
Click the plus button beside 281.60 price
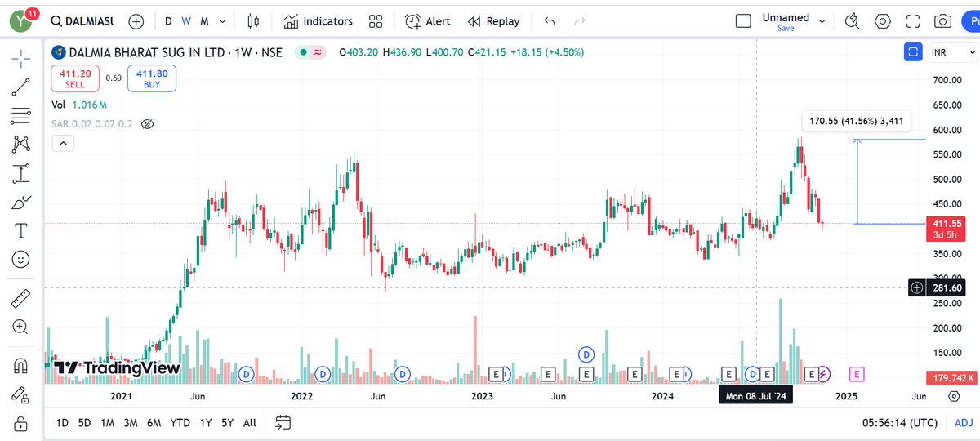(917, 287)
